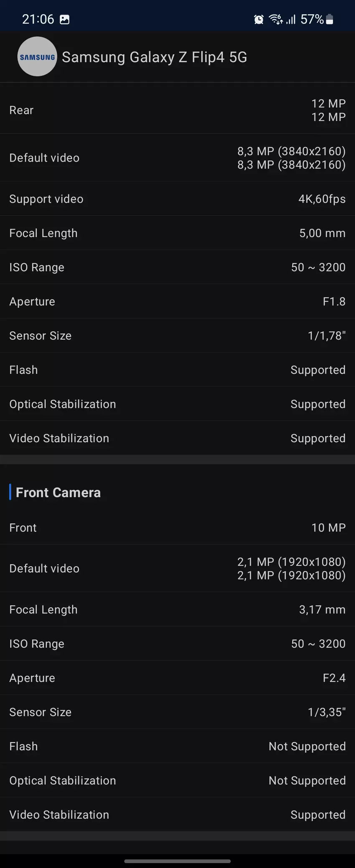355x868 pixels.
Task: Tap the Aperture F2.4 row
Action: pos(177,678)
